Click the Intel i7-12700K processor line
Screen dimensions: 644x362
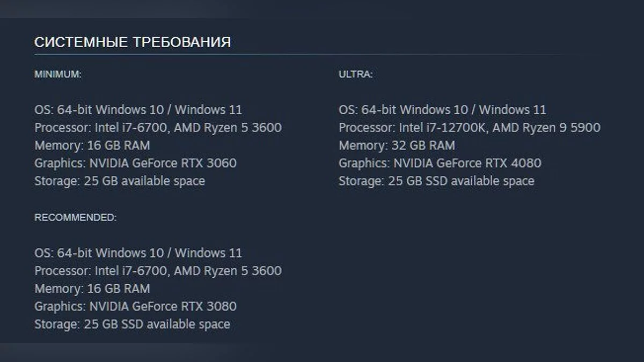pyautogui.click(x=469, y=128)
